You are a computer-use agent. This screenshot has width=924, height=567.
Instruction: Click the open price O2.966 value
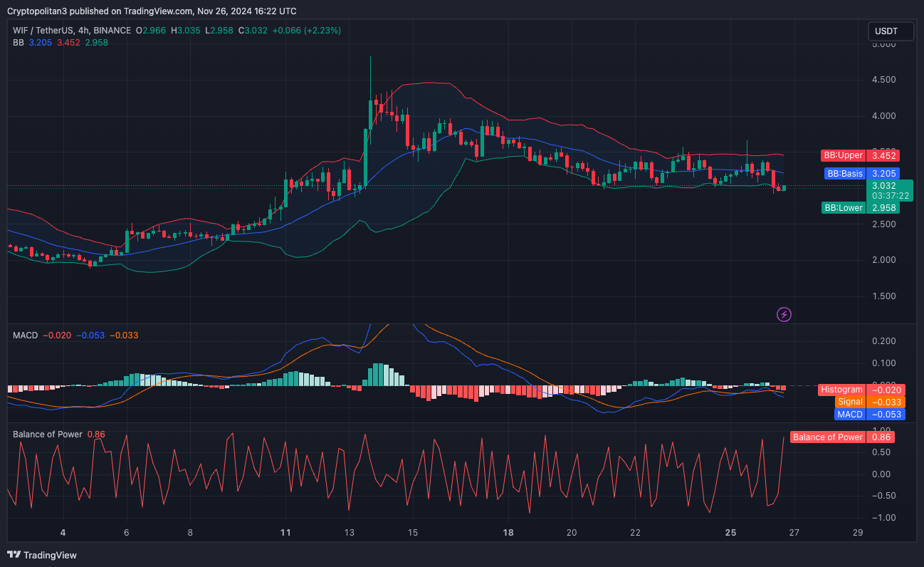point(152,31)
